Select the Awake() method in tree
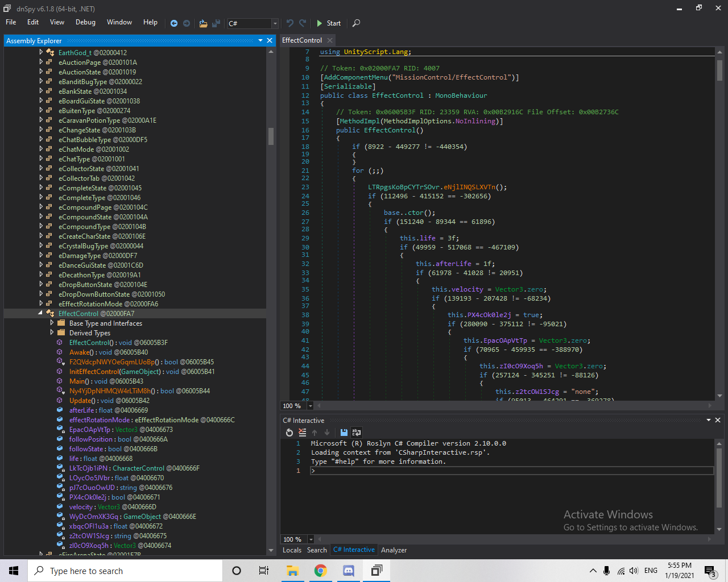Viewport: 728px width, 582px height. [x=109, y=352]
